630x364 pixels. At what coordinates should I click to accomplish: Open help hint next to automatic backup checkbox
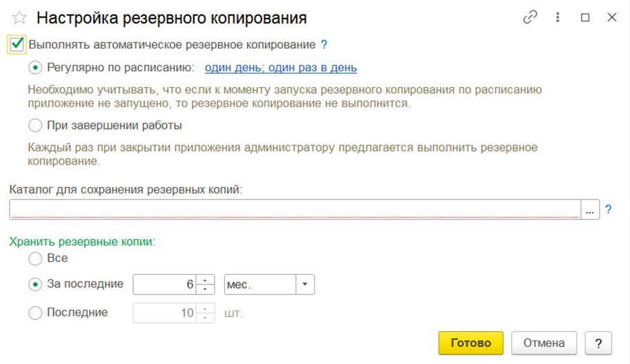324,45
